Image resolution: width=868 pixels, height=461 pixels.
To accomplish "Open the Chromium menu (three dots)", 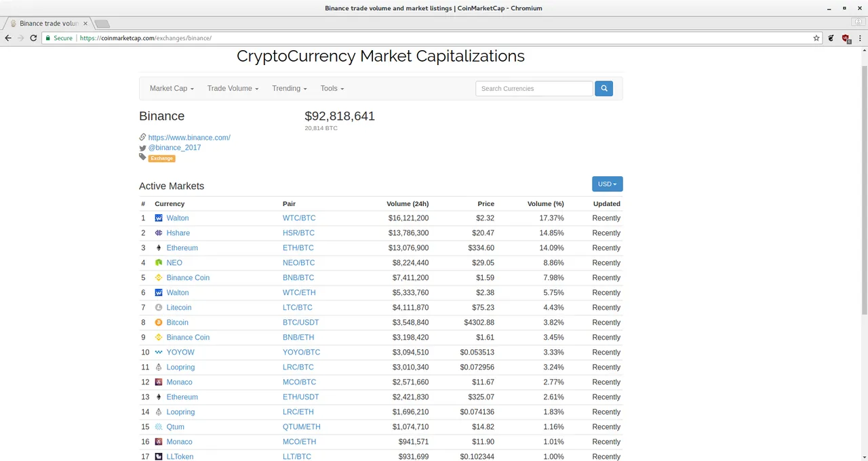I will coord(859,38).
